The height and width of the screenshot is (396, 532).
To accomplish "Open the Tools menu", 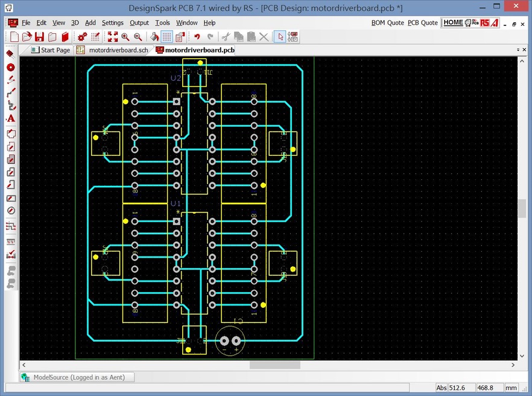I will point(162,23).
